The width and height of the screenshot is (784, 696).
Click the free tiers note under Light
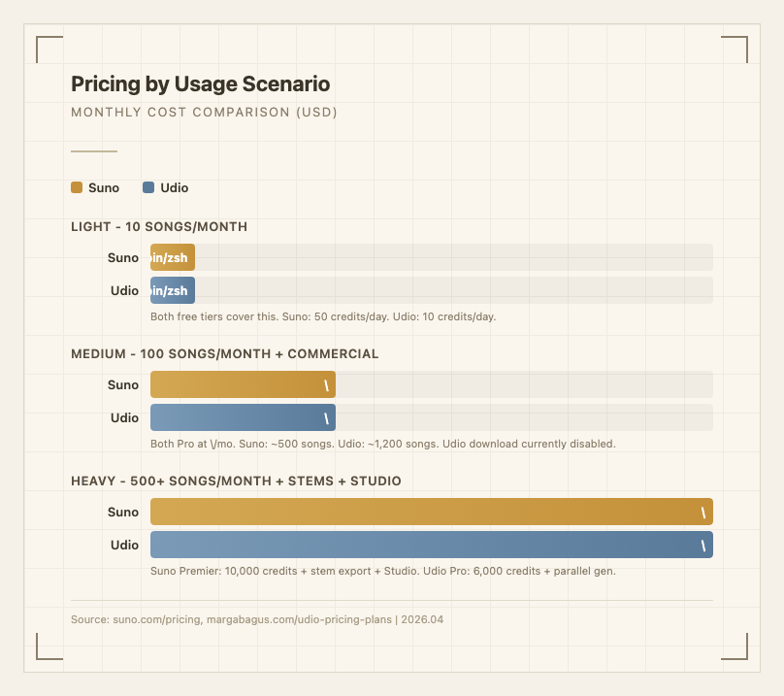(x=323, y=316)
